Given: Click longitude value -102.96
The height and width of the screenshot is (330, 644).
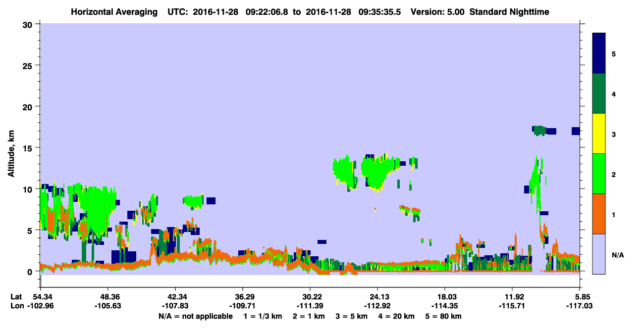Looking at the screenshot, I should (41, 306).
